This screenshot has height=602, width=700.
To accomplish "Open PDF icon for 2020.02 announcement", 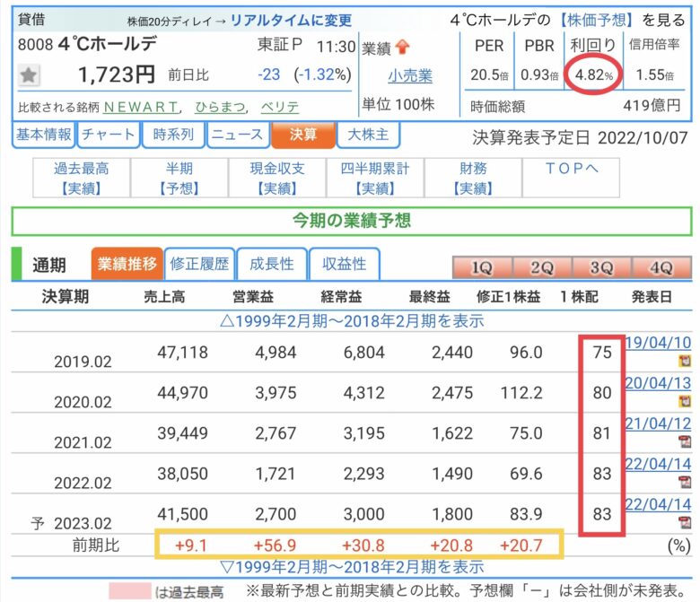I will coord(685,401).
